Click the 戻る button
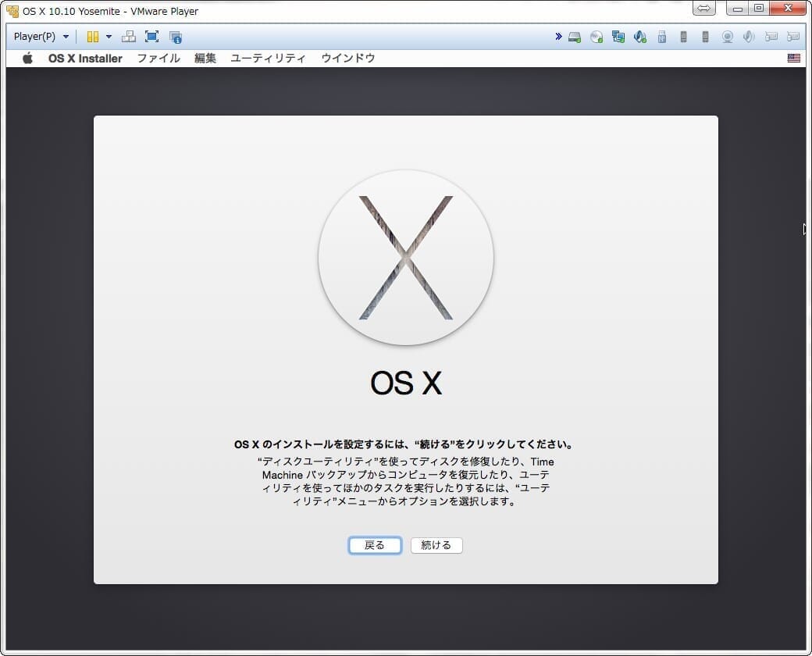The width and height of the screenshot is (812, 656). click(375, 545)
